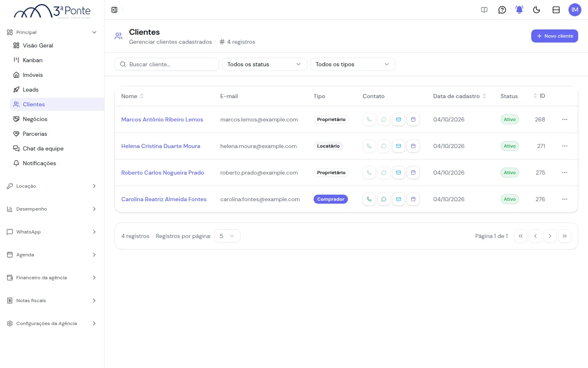Image resolution: width=588 pixels, height=368 pixels.
Task: Open client Helena Cristina Duarte Moura
Action: tap(160, 146)
